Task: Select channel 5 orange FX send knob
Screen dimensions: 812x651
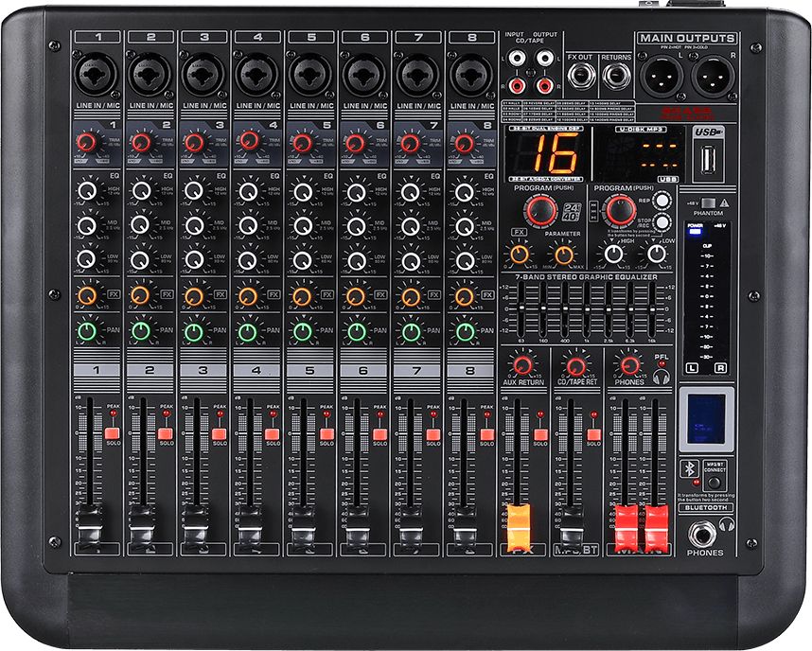Action: (x=303, y=296)
